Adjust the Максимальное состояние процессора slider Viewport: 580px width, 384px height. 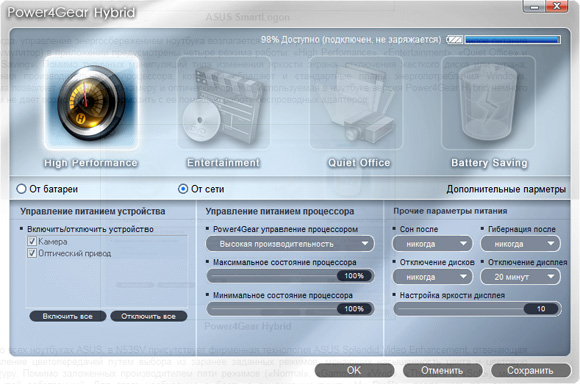click(290, 276)
